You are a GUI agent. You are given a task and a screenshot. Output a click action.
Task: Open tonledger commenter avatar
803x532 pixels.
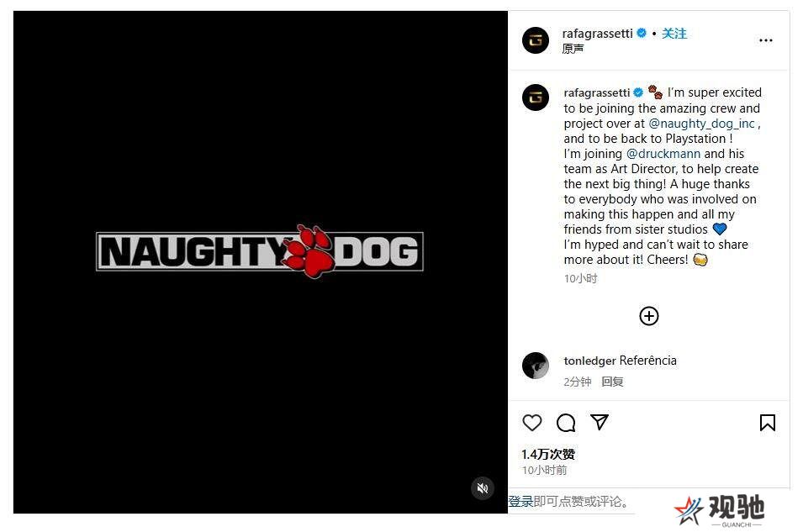pos(535,366)
